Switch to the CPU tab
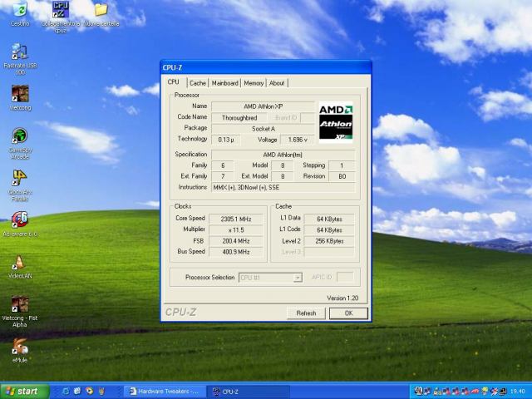Screen dimensions: 532x399 [x=174, y=82]
